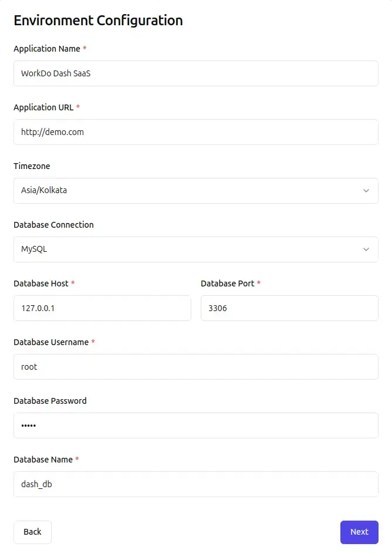Click the Database Port field
The height and width of the screenshot is (557, 392).
click(x=289, y=308)
